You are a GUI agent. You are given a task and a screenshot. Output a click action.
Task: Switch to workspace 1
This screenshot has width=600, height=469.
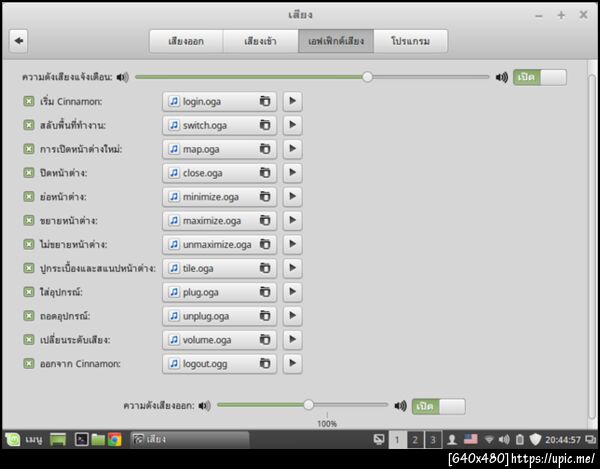coord(397,440)
